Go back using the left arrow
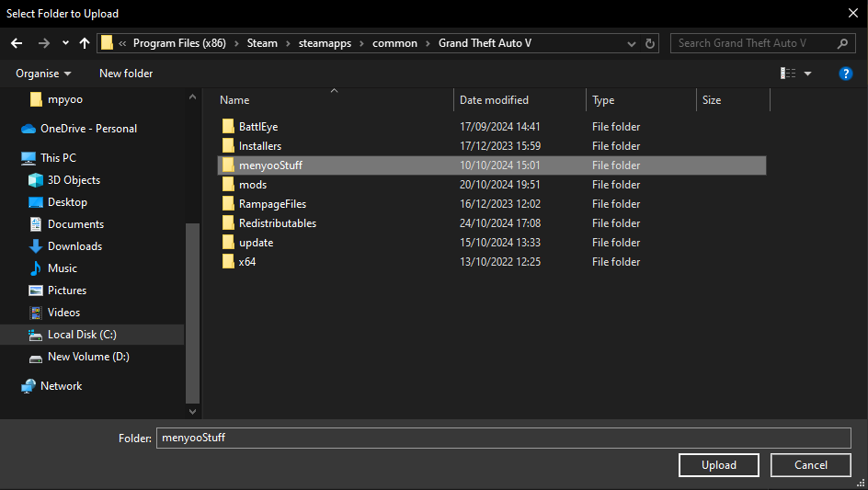 tap(17, 43)
